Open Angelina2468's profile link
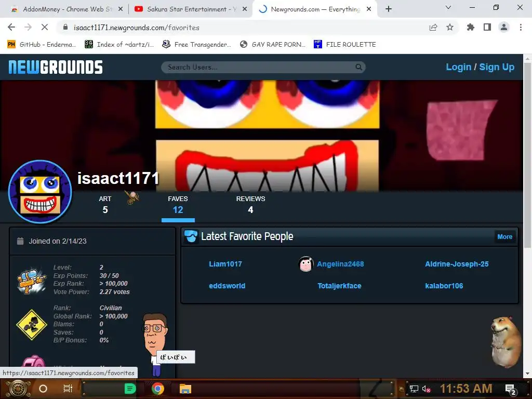 [x=340, y=264]
